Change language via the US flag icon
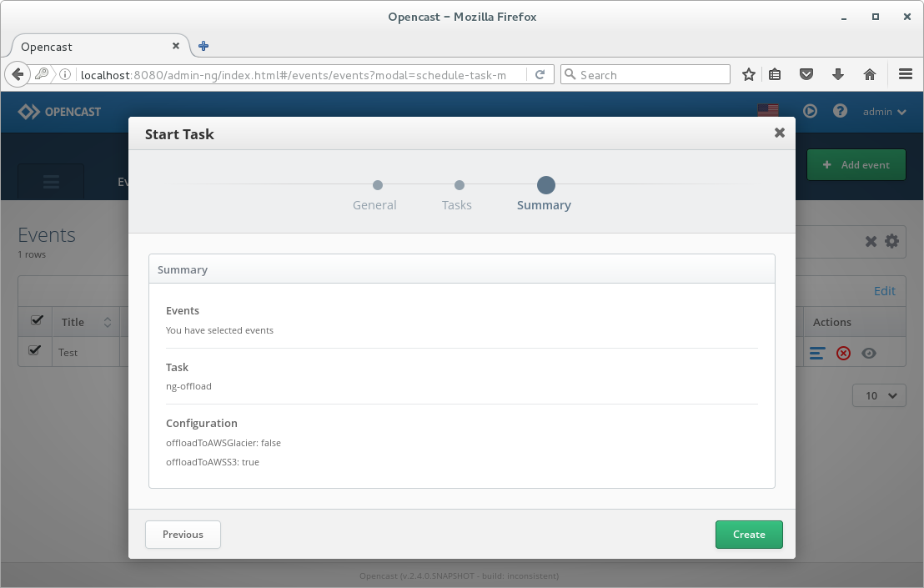 767,110
